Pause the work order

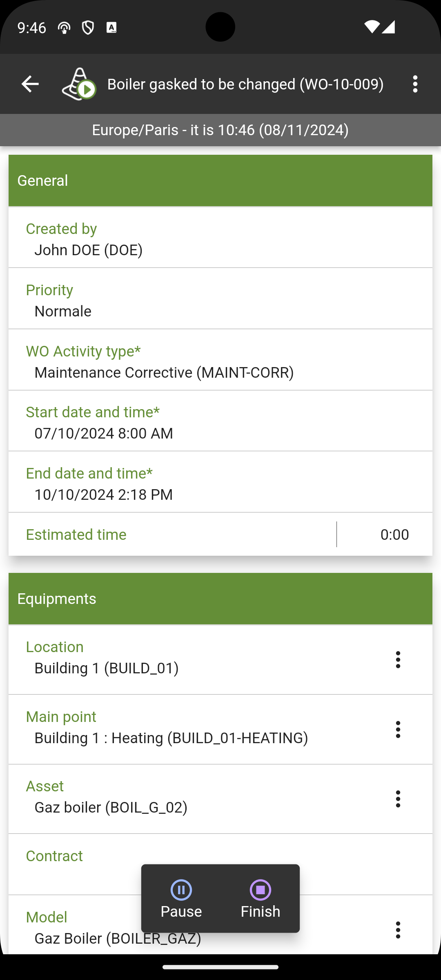pos(181,899)
